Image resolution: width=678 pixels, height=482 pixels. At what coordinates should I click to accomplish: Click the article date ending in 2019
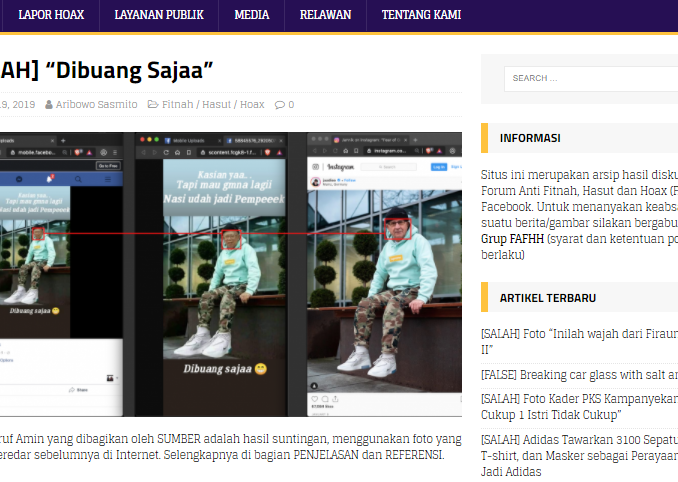coord(17,105)
